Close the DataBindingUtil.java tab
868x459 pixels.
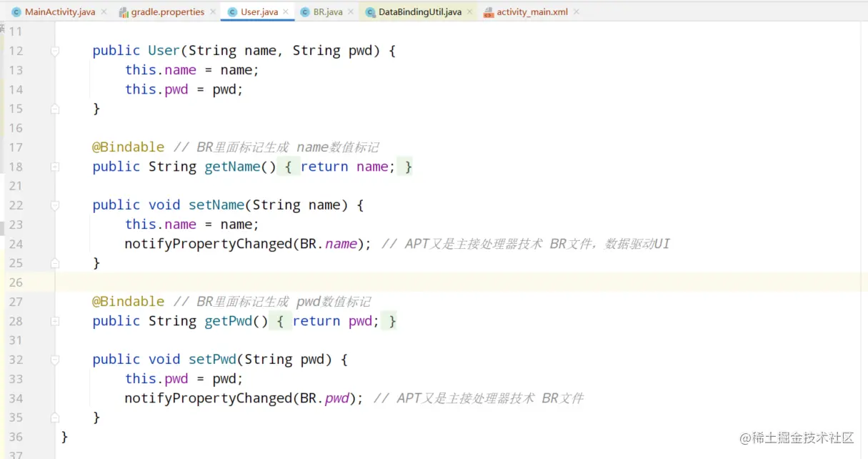tap(469, 12)
